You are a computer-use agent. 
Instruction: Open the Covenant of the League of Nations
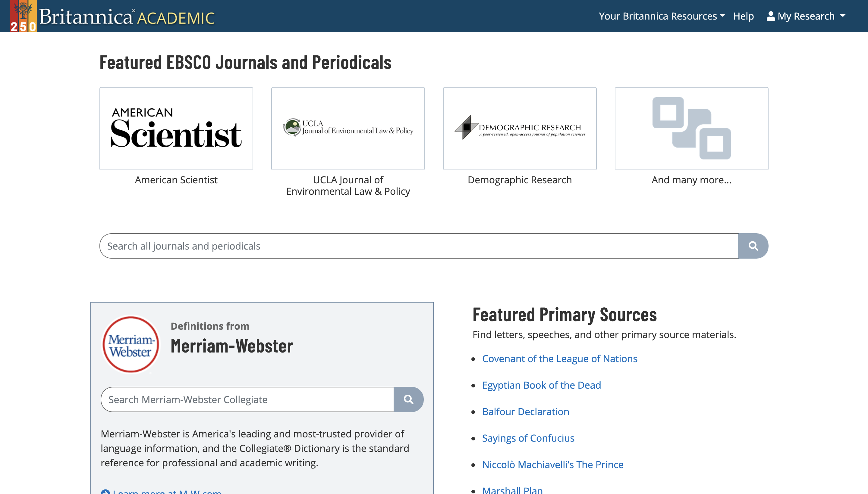560,359
